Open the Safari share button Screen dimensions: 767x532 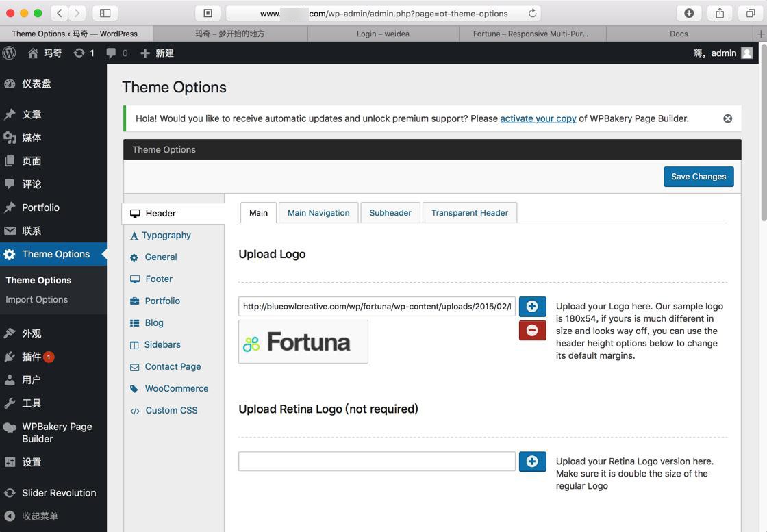720,13
